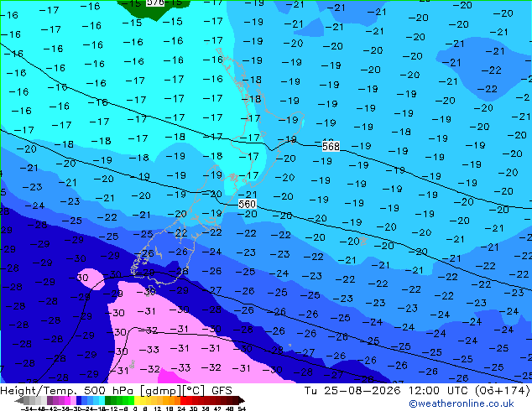Click the legend scale value 12

point(158,408)
